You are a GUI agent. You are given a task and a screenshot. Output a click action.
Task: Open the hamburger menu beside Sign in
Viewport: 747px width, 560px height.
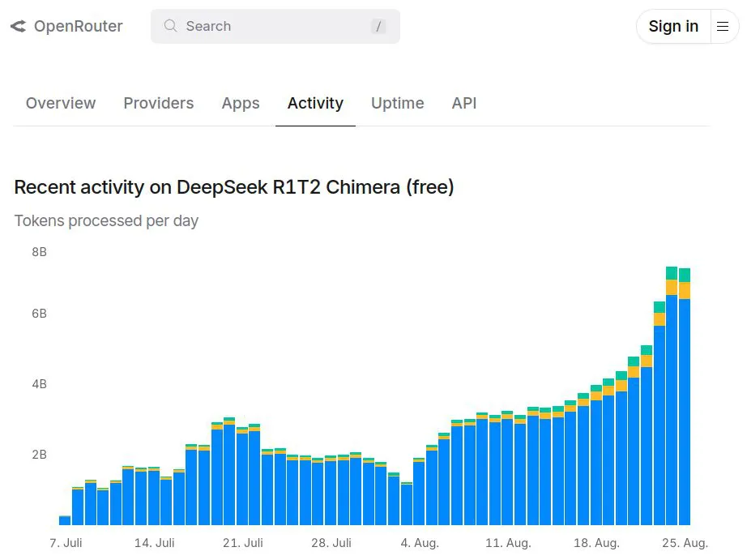724,27
